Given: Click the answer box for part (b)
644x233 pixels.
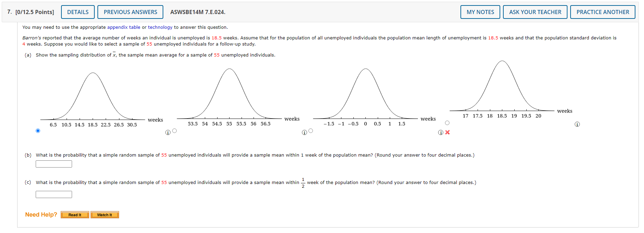Looking at the screenshot, I should (54, 164).
